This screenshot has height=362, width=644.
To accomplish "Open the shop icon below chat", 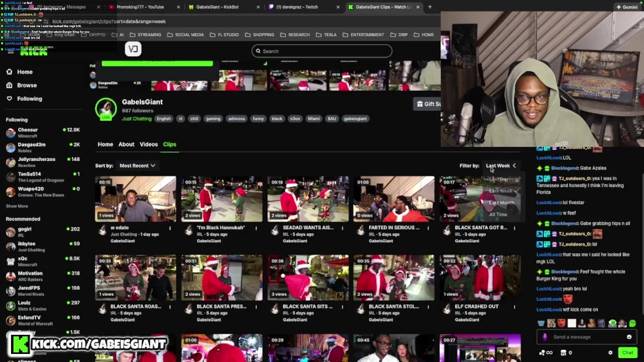I will (x=563, y=352).
